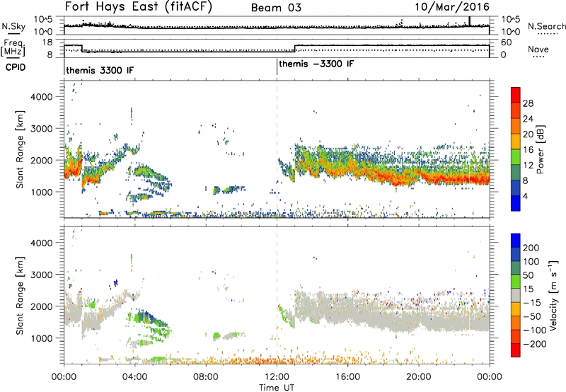Click the 'Nave' legend label

click(x=538, y=49)
